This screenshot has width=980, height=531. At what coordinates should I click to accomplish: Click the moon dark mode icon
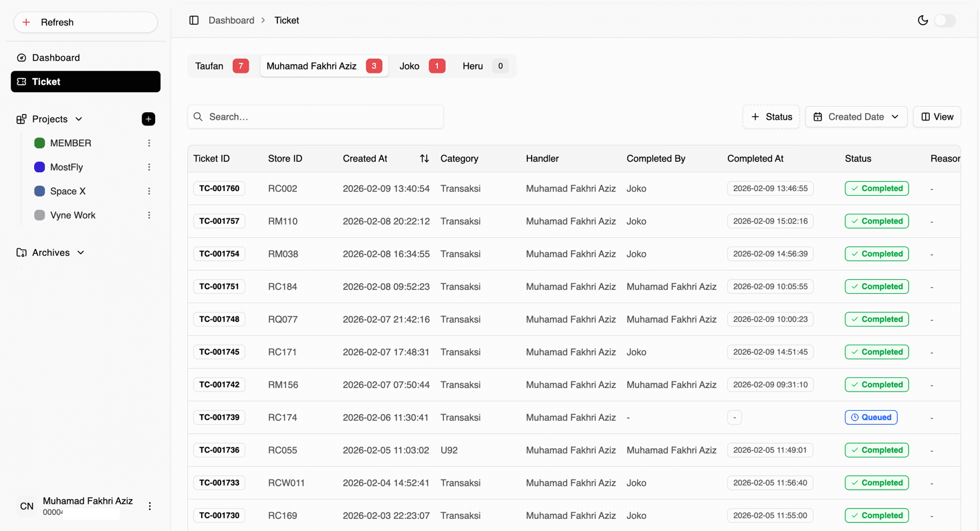point(923,20)
